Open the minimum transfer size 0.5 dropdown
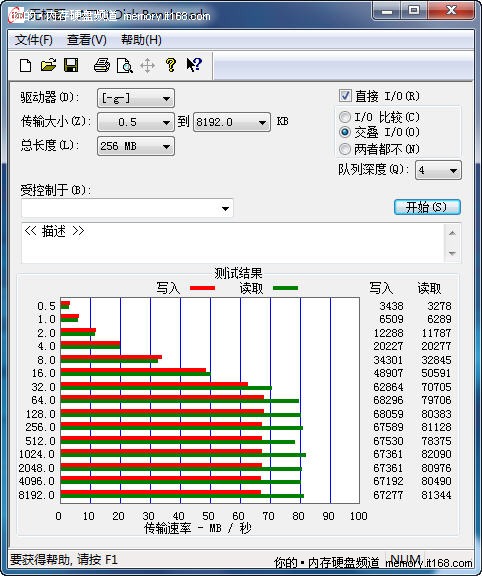 (136, 122)
